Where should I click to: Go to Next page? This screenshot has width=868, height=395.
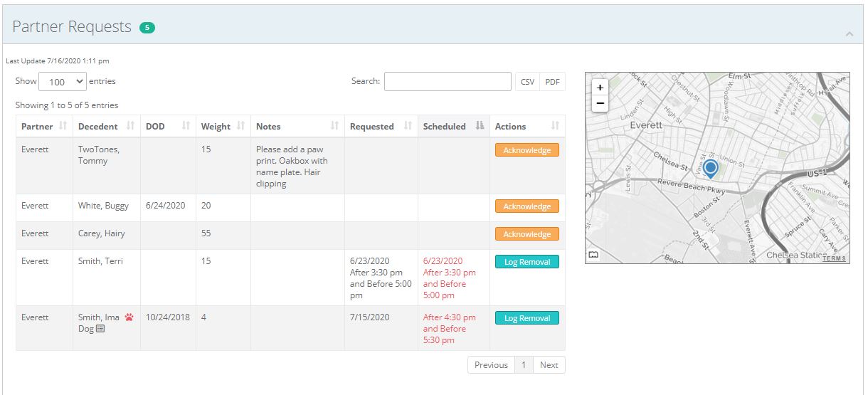pyautogui.click(x=549, y=365)
